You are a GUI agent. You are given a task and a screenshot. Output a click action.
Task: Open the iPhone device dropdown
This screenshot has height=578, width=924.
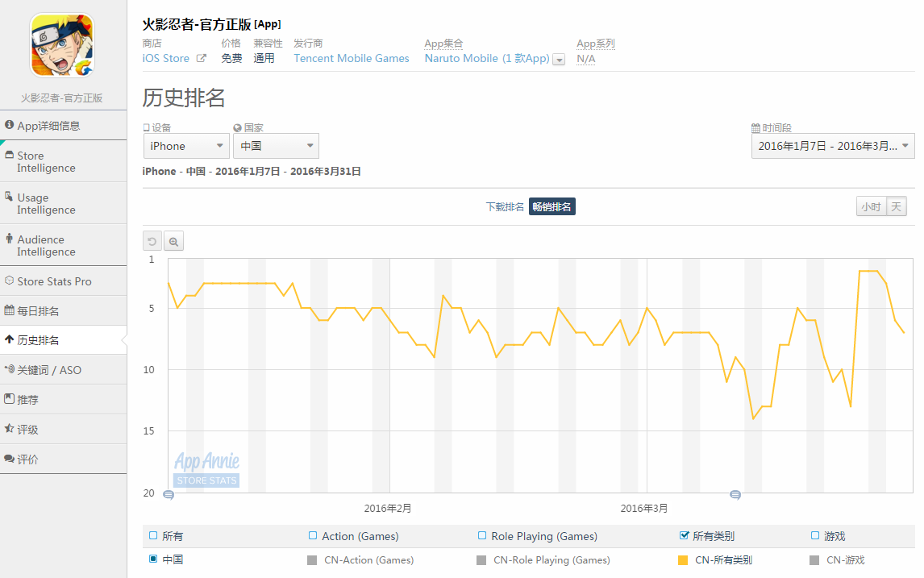click(186, 146)
